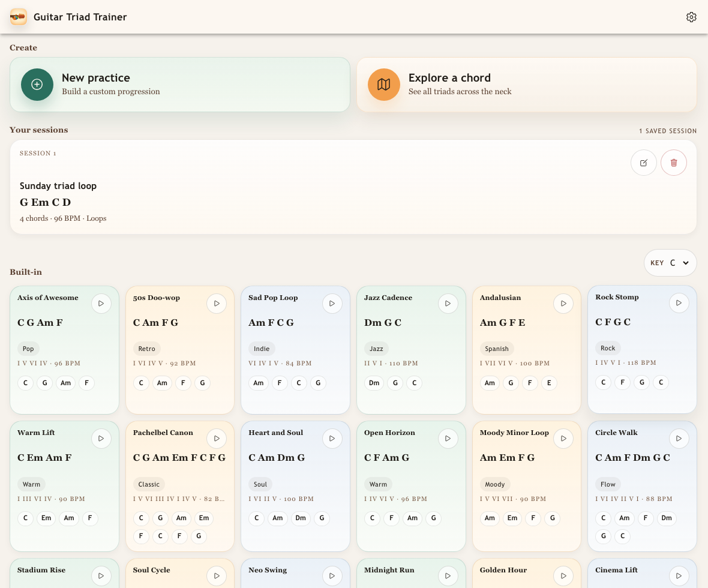Click the Moody tag on Moody Minor Loop
The image size is (708, 588).
pos(495,484)
